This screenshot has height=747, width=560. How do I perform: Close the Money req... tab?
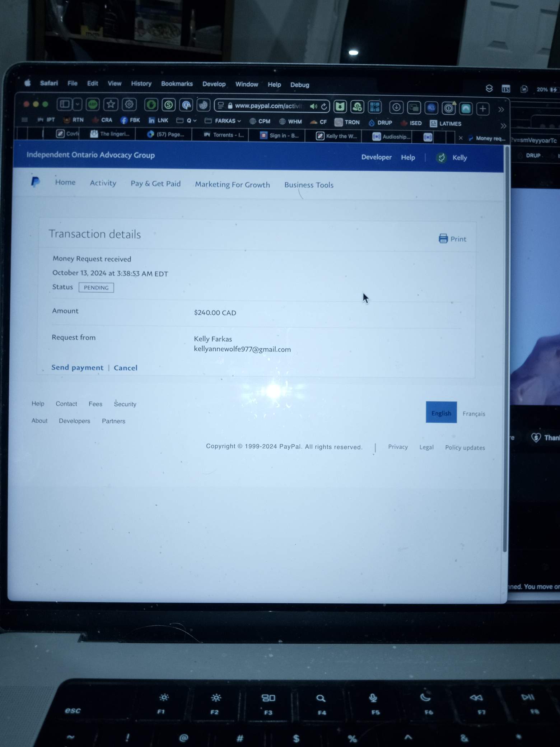coord(461,138)
